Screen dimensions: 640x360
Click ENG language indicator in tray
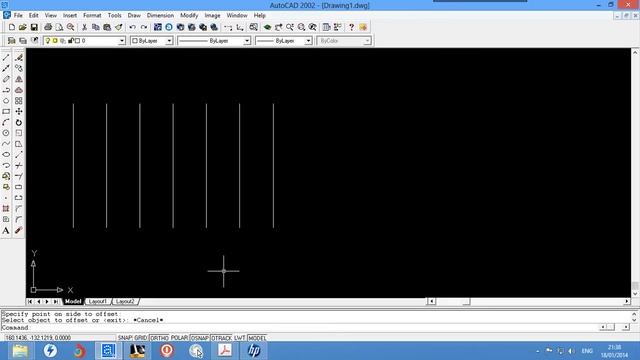(x=587, y=351)
